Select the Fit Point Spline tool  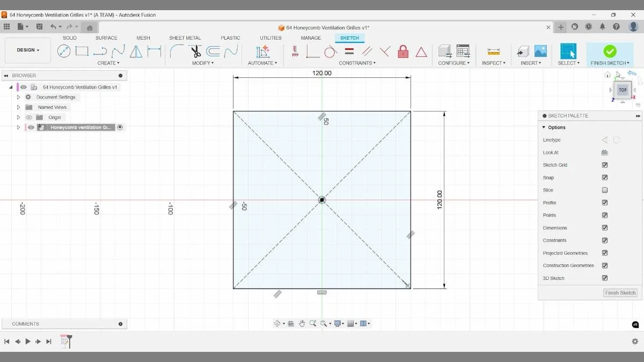(116, 51)
